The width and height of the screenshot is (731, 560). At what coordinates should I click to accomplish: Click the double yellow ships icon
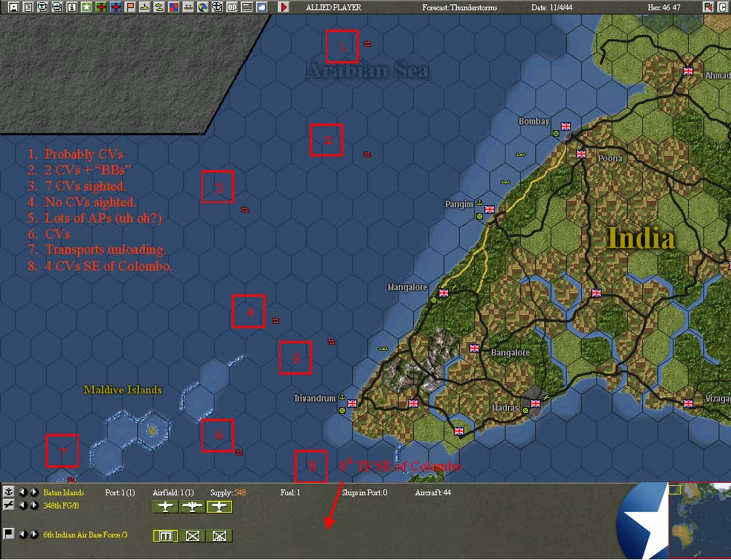[159, 7]
